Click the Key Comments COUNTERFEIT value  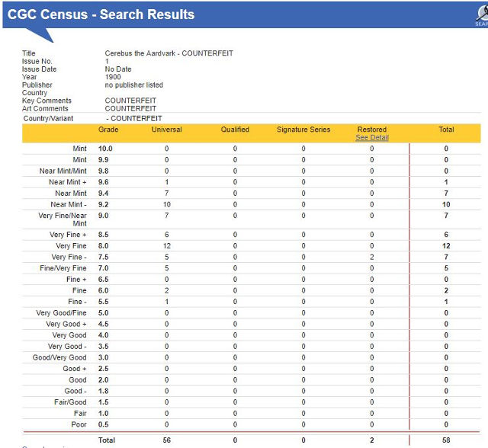coord(130,101)
